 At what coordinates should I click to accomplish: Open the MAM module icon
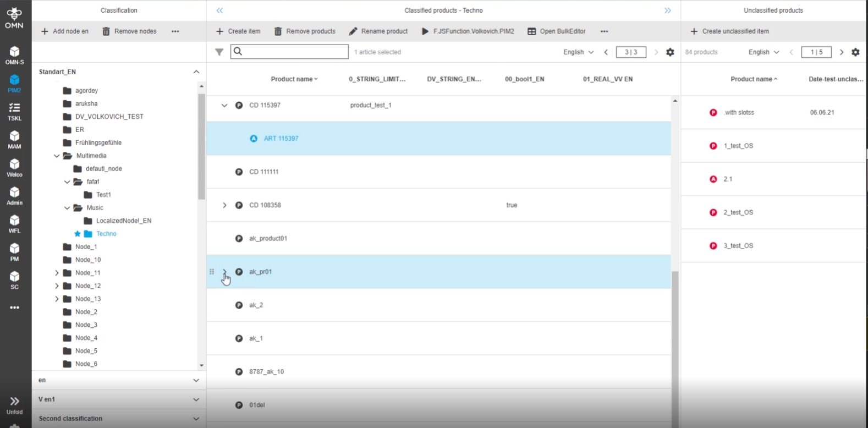point(14,139)
